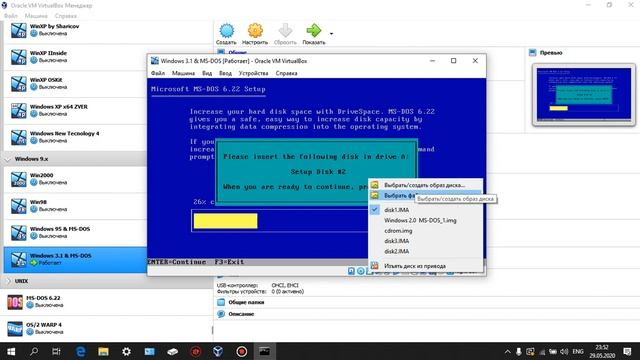The height and width of the screenshot is (360, 640).
Task: Choose Выбрать/создать образ диска... menu entry
Action: click(425, 185)
